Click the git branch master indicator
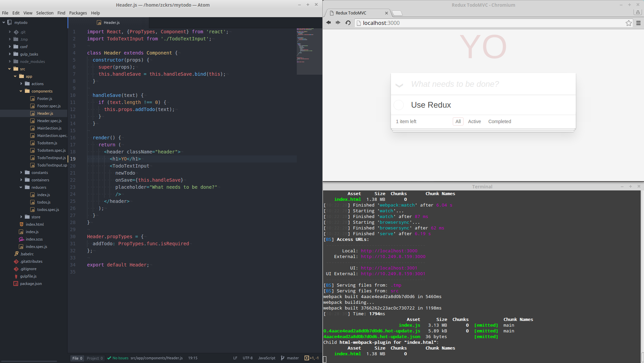Image resolution: width=644 pixels, height=363 pixels. (290, 358)
